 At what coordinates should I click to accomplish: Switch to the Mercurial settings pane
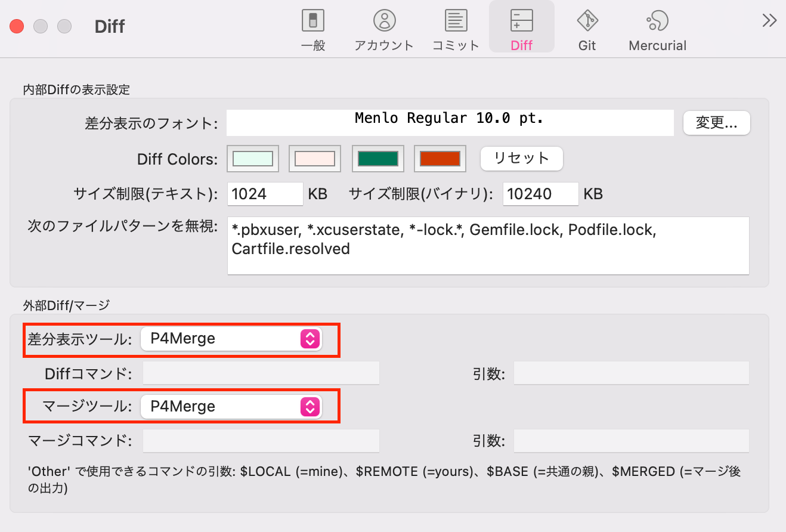click(657, 26)
